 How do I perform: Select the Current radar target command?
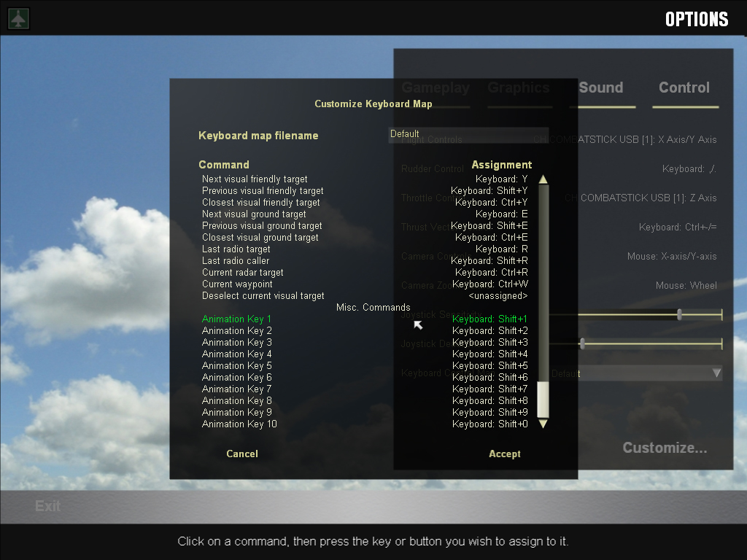[242, 273]
